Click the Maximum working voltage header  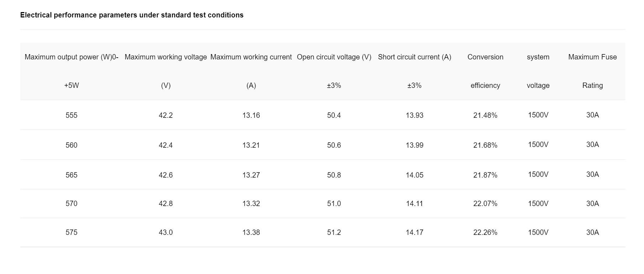click(166, 71)
